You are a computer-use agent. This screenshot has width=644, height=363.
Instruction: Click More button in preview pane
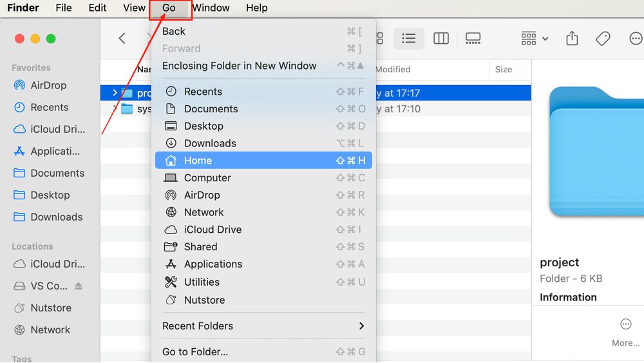click(x=625, y=331)
